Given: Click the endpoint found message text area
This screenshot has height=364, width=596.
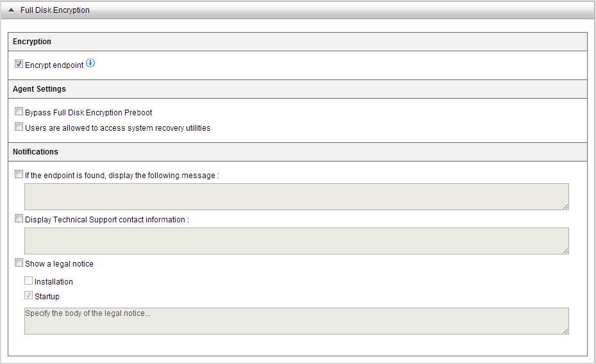Looking at the screenshot, I should point(296,197).
